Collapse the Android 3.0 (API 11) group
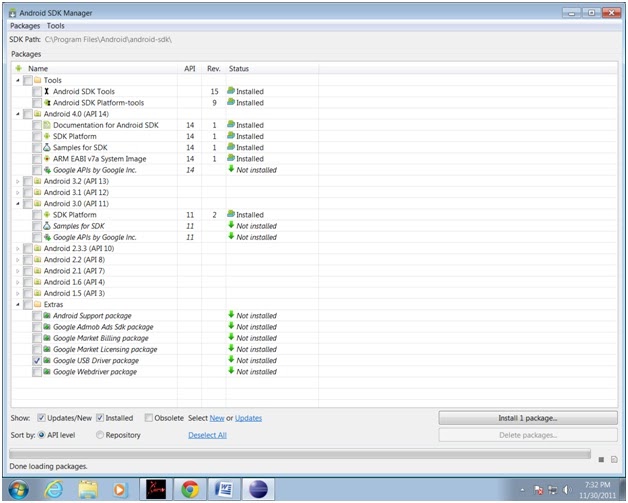The width and height of the screenshot is (628, 503). 18,204
